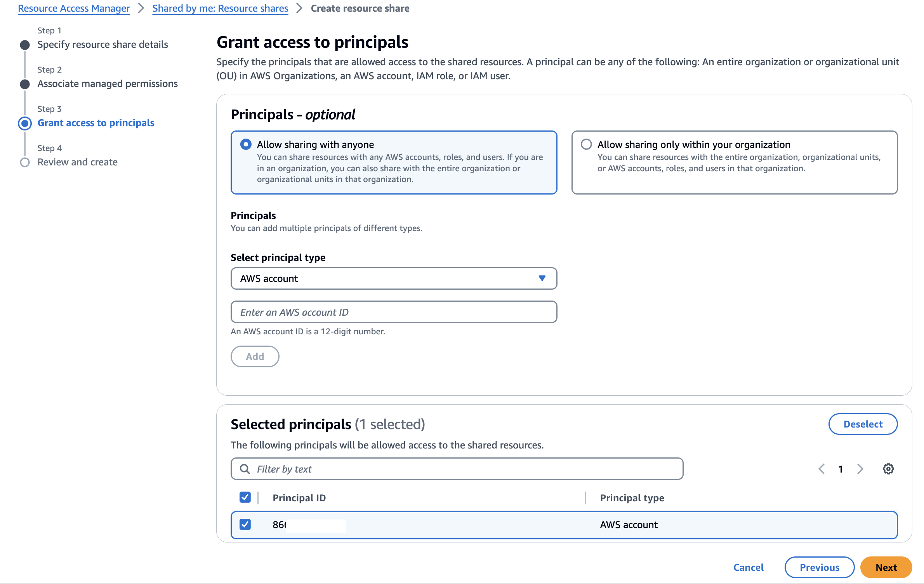
Task: Click the Filter by text search field
Action: (x=466, y=469)
